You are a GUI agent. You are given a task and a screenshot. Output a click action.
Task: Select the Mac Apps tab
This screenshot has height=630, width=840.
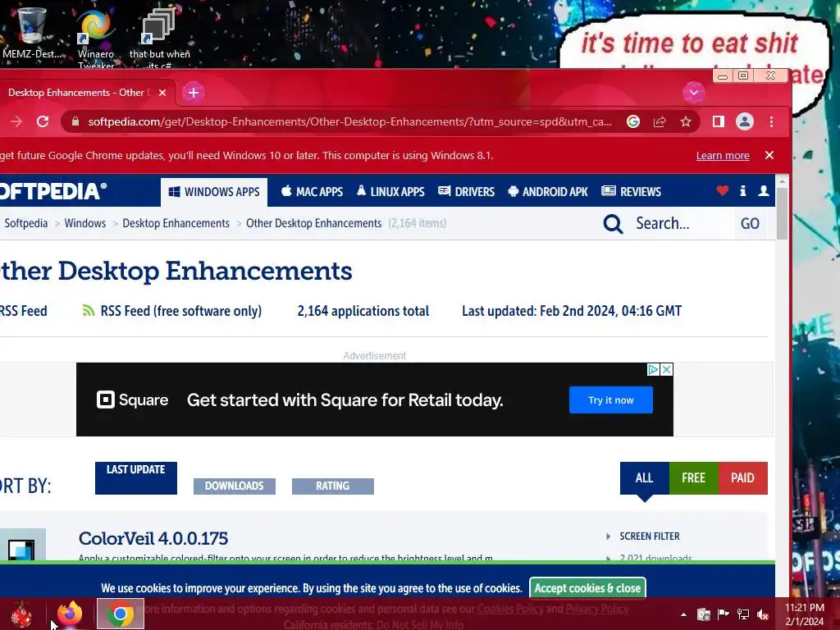[312, 192]
